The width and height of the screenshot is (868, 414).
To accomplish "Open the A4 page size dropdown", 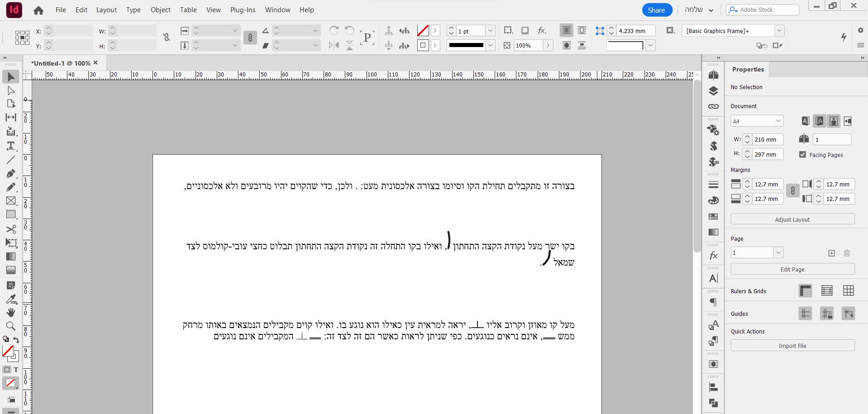I will tap(757, 121).
